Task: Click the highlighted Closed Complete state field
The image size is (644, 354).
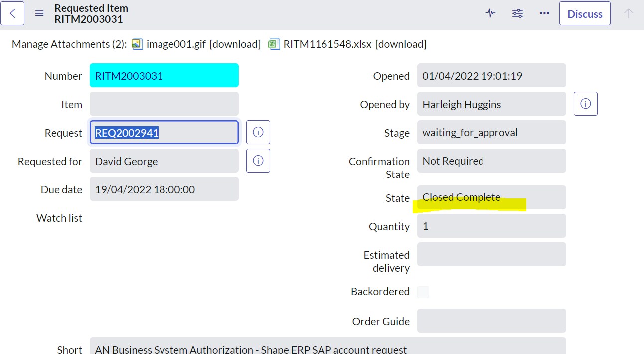Action: tap(491, 197)
